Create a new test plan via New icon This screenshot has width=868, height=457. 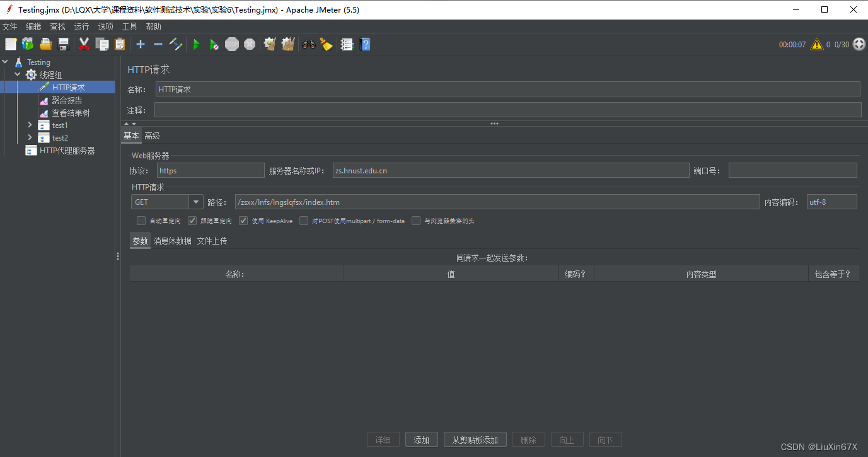coord(11,44)
